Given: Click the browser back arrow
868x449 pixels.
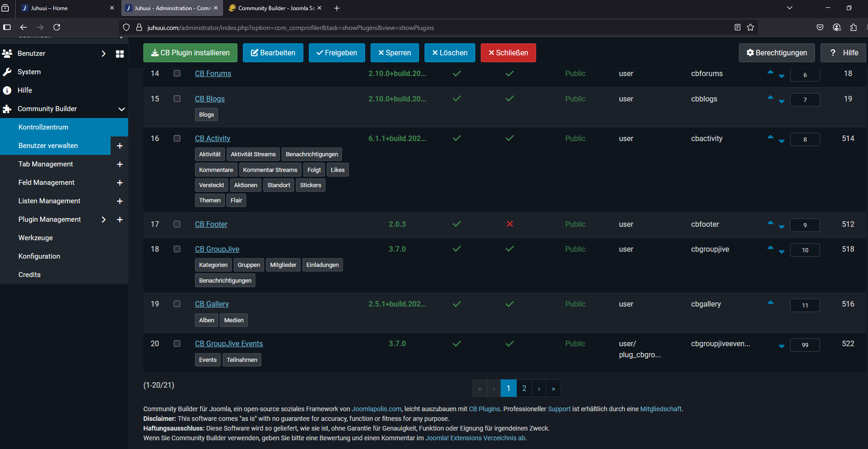Looking at the screenshot, I should pyautogui.click(x=24, y=28).
